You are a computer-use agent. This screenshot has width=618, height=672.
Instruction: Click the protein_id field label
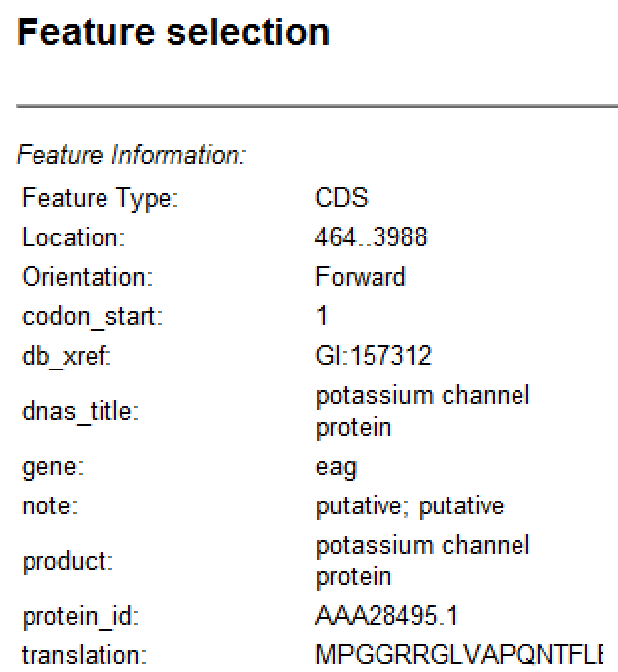(81, 618)
